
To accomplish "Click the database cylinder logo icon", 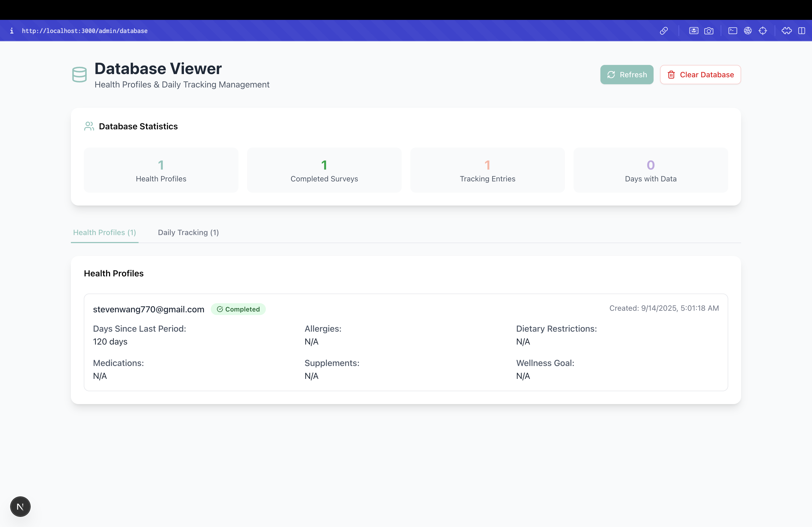I will click(79, 74).
